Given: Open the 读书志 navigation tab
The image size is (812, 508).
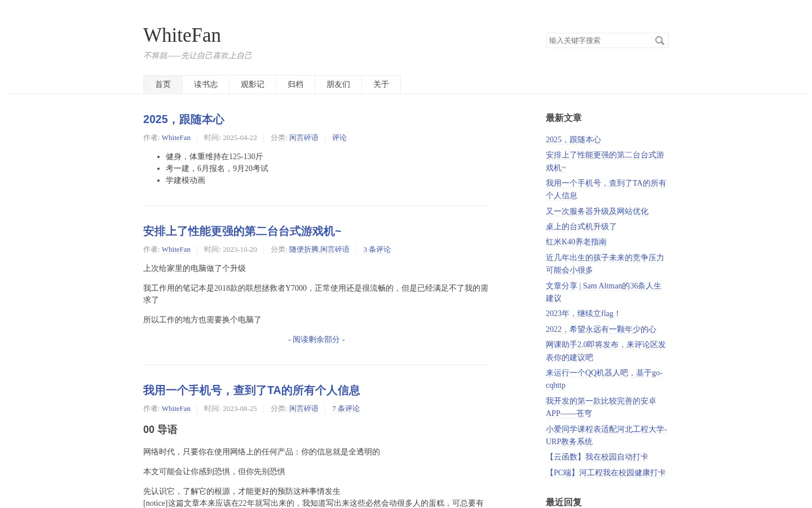Looking at the screenshot, I should tap(206, 85).
